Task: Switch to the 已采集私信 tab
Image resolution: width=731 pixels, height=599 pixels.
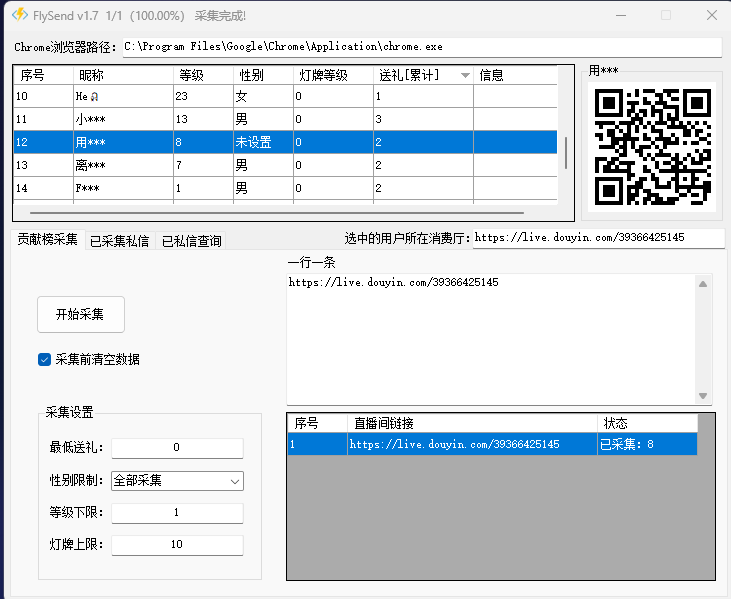Action: (x=119, y=241)
